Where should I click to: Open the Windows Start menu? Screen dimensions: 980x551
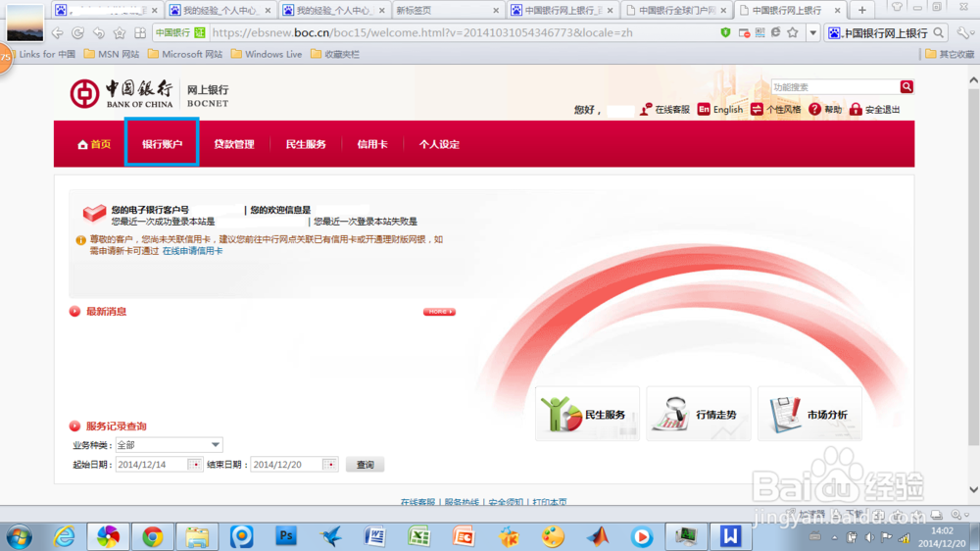(x=19, y=537)
